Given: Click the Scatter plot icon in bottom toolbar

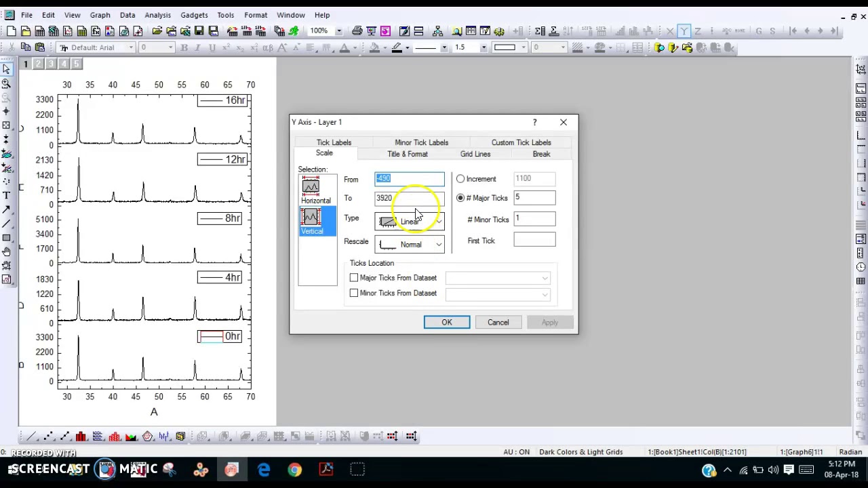Looking at the screenshot, I should (48, 436).
